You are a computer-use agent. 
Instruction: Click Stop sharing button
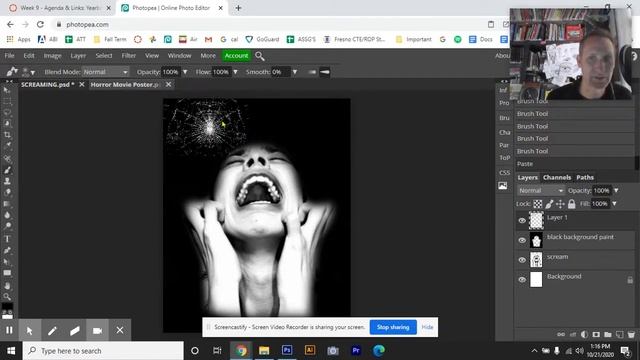pyautogui.click(x=393, y=327)
